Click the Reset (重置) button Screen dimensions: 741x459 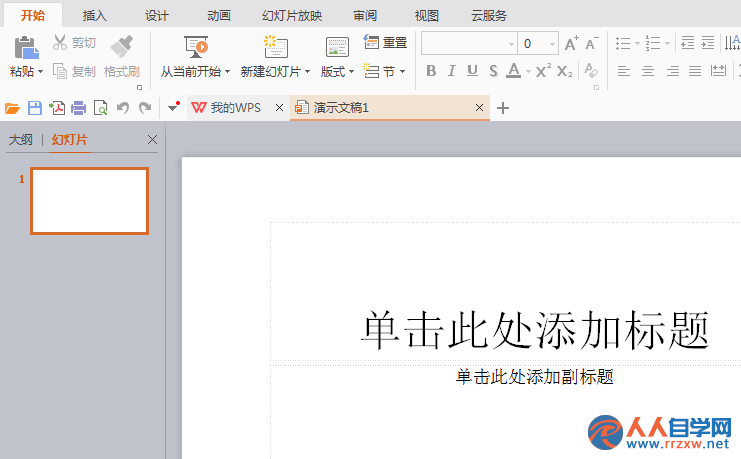pyautogui.click(x=385, y=43)
